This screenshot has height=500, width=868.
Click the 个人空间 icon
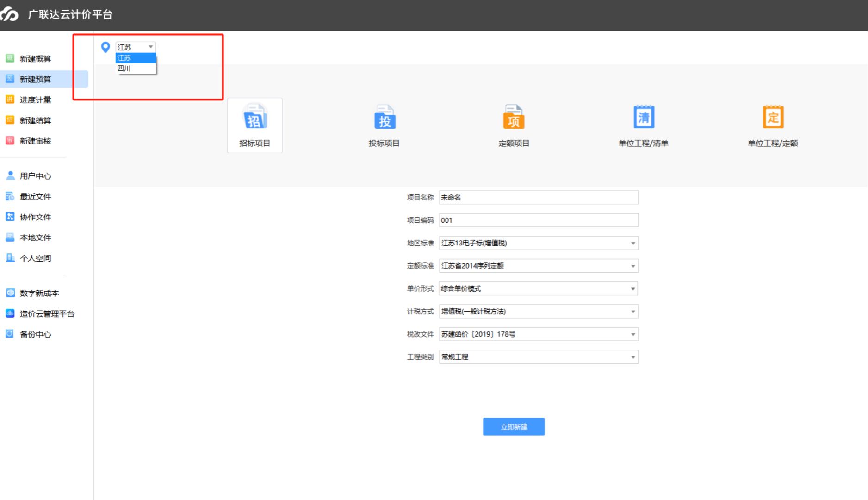(x=10, y=258)
